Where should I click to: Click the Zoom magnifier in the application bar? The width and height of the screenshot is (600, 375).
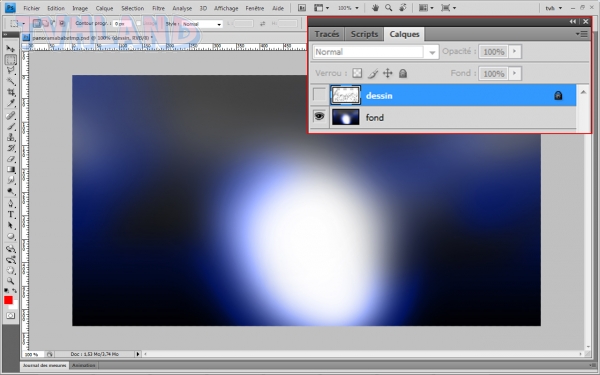click(389, 8)
